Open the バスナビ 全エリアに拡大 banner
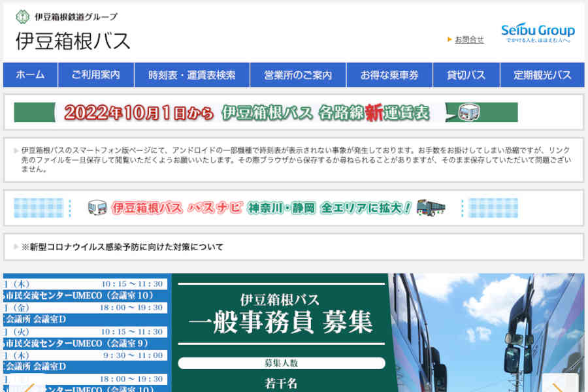This screenshot has height=392, width=588. 265,208
